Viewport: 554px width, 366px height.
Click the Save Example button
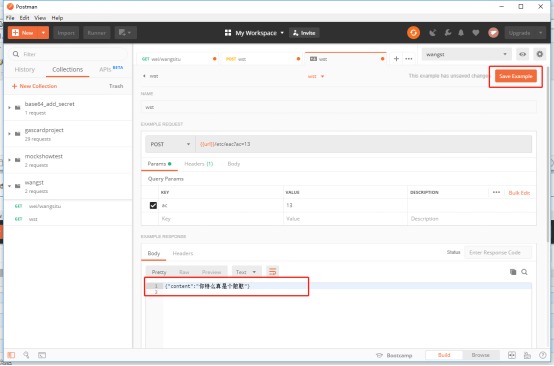516,76
